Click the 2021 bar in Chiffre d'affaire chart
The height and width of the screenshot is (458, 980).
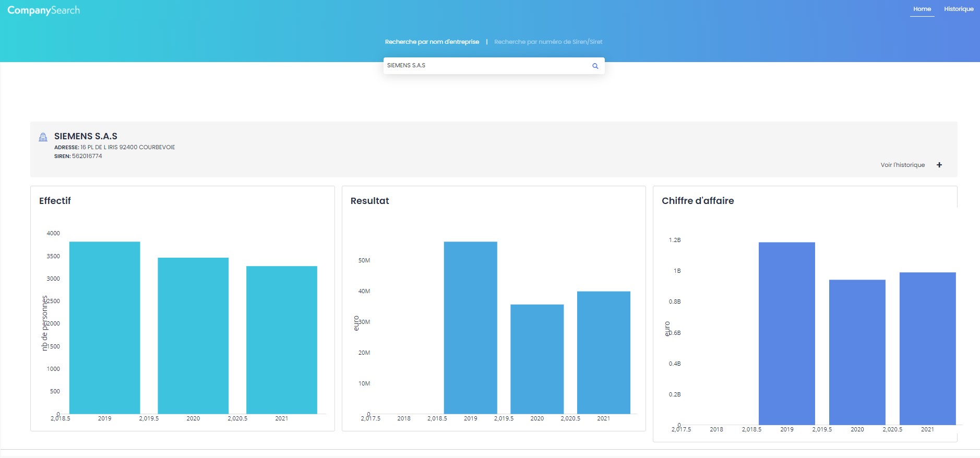[927, 348]
